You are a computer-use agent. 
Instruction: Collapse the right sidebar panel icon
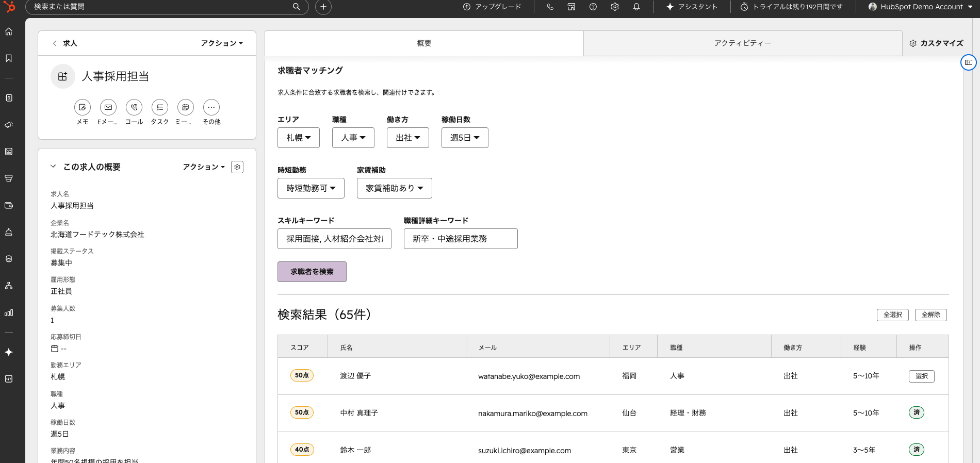(969, 62)
